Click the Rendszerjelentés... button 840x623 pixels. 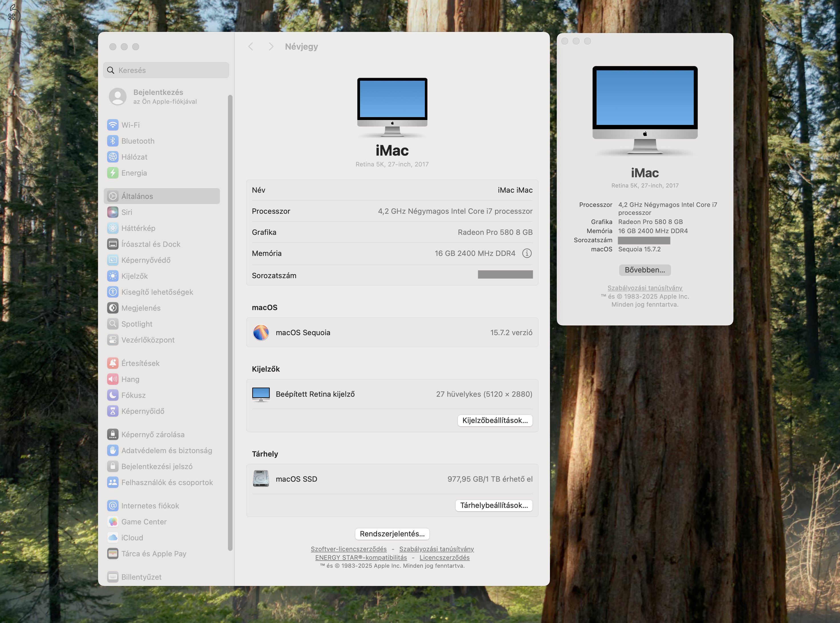[392, 534]
